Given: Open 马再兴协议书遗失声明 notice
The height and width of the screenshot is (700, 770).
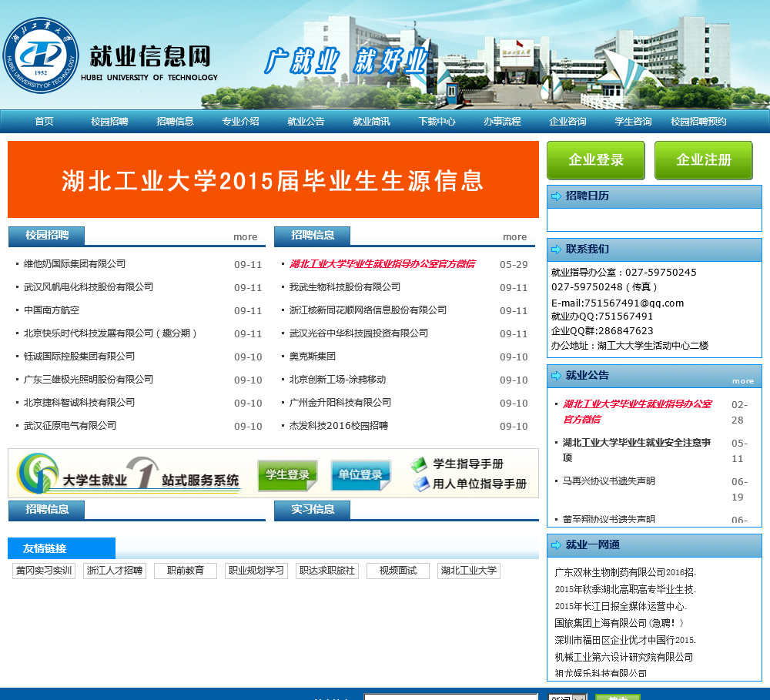Looking at the screenshot, I should (608, 481).
